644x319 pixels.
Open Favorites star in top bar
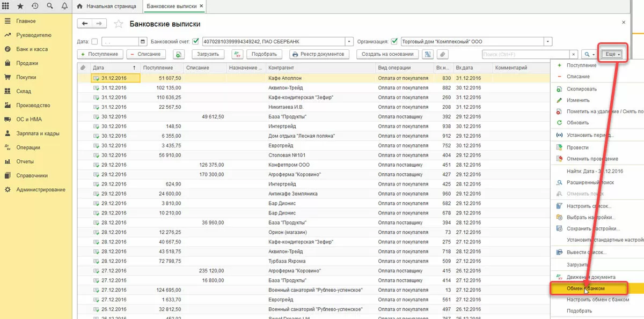[21, 6]
